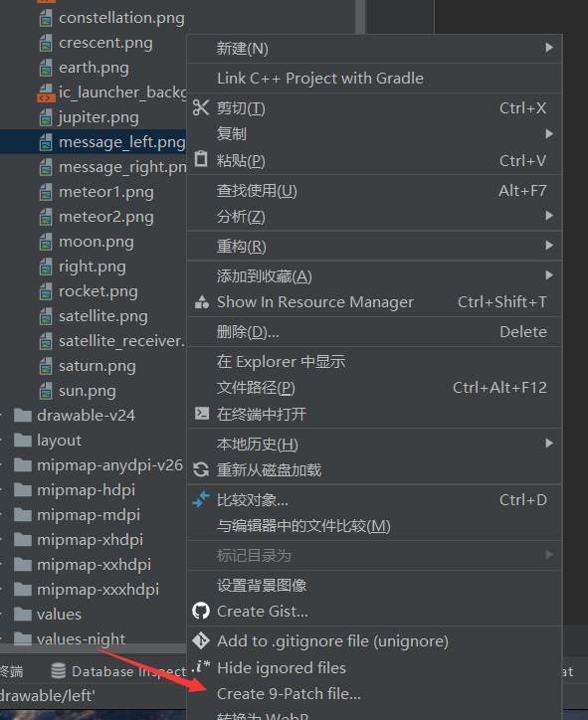
Task: Expand the 重构(R) submenu arrow
Action: (x=549, y=246)
